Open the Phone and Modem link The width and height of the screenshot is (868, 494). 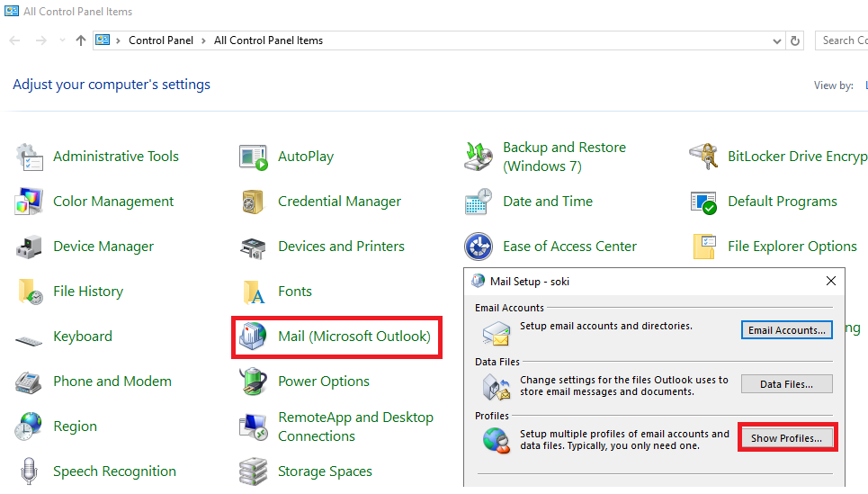click(x=112, y=382)
